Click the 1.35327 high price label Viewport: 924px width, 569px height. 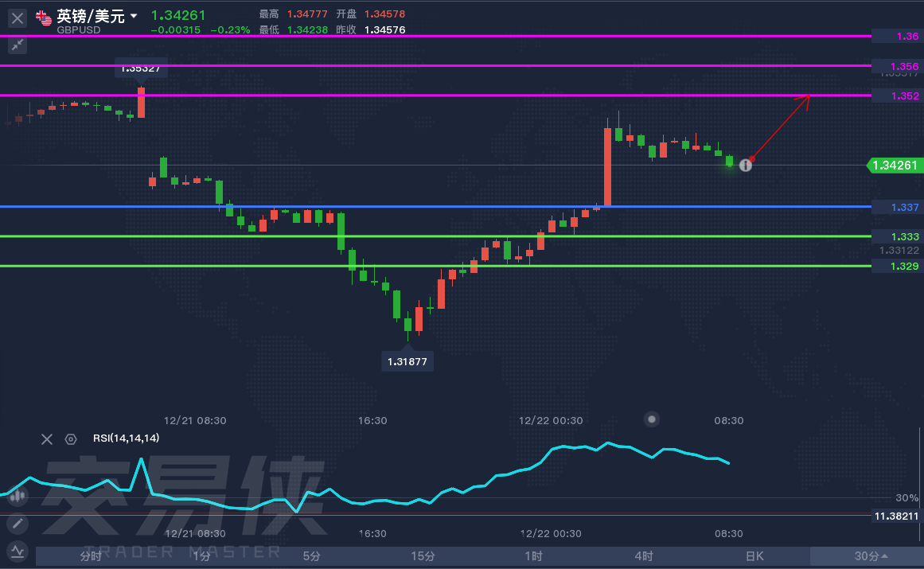pyautogui.click(x=141, y=68)
